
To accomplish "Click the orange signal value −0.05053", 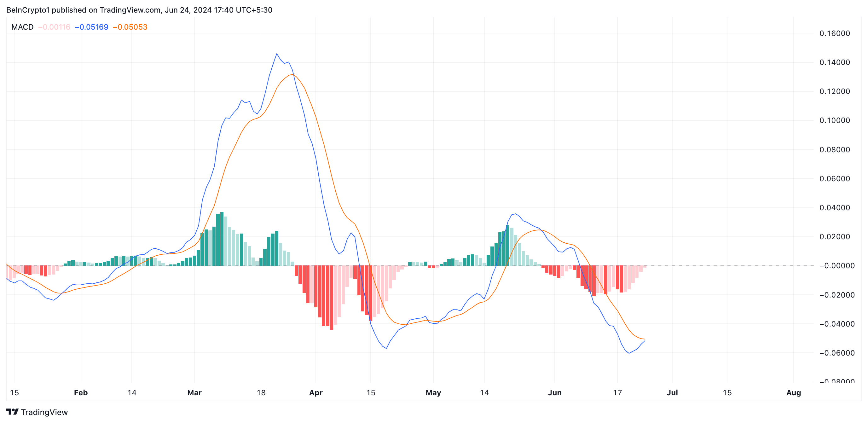I will coord(130,27).
